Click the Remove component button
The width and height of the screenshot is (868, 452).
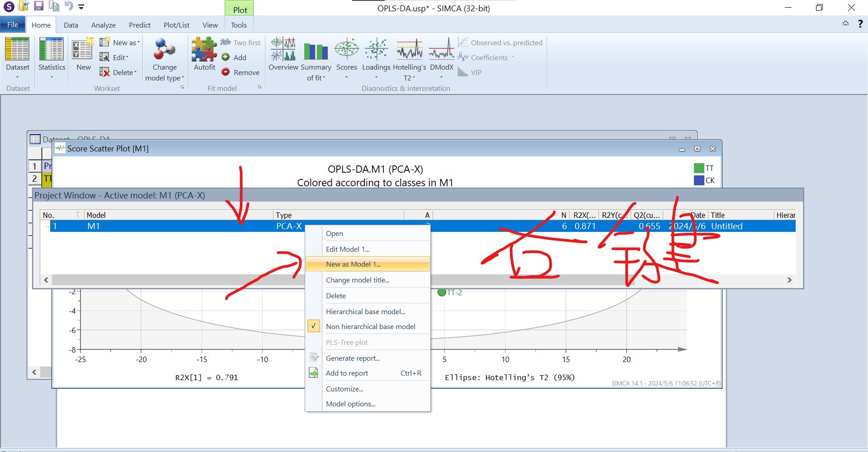click(x=241, y=72)
